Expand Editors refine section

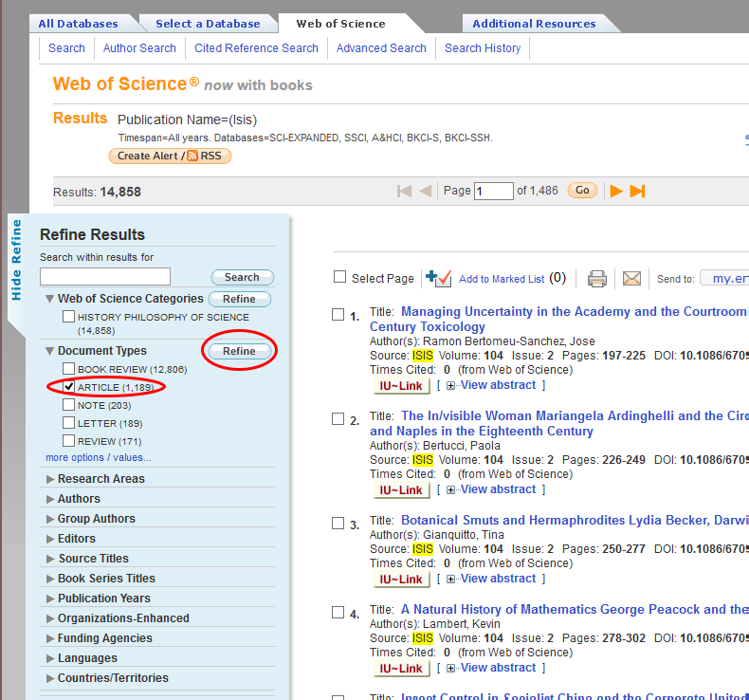49,539
